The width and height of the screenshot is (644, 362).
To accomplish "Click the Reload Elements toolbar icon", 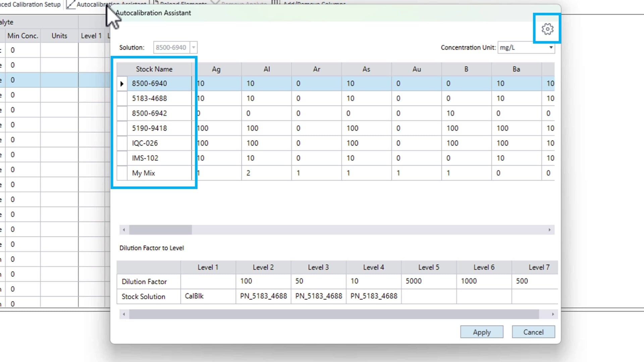I will pyautogui.click(x=156, y=3).
